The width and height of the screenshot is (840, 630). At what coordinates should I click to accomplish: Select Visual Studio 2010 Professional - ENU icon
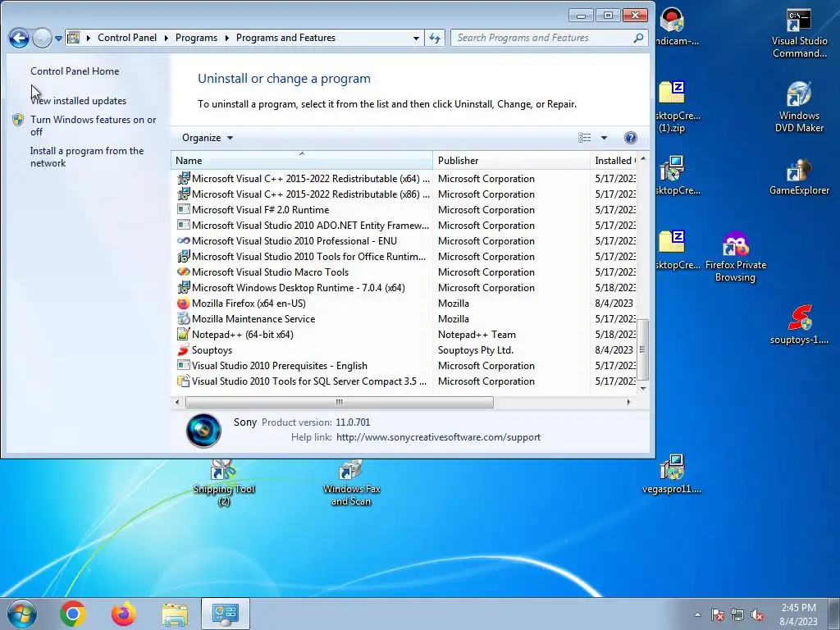(183, 240)
